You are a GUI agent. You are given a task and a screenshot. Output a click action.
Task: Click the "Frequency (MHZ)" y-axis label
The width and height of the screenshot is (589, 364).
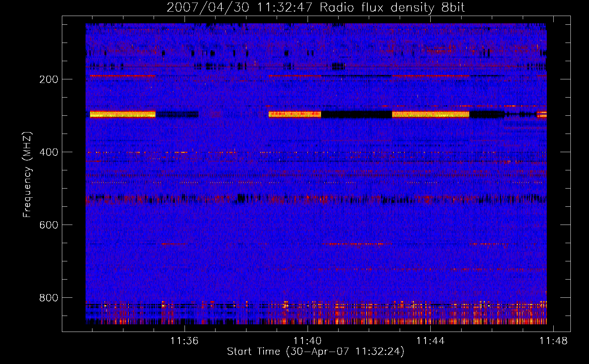pyautogui.click(x=27, y=175)
